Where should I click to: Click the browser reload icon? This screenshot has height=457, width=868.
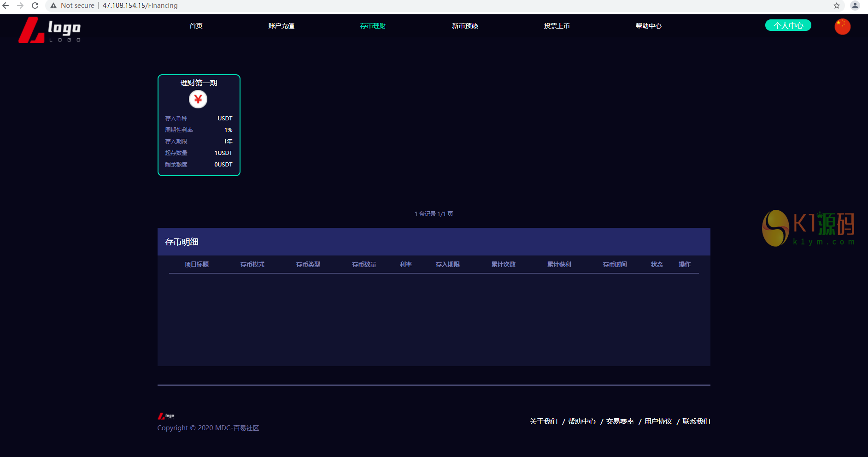tap(35, 6)
